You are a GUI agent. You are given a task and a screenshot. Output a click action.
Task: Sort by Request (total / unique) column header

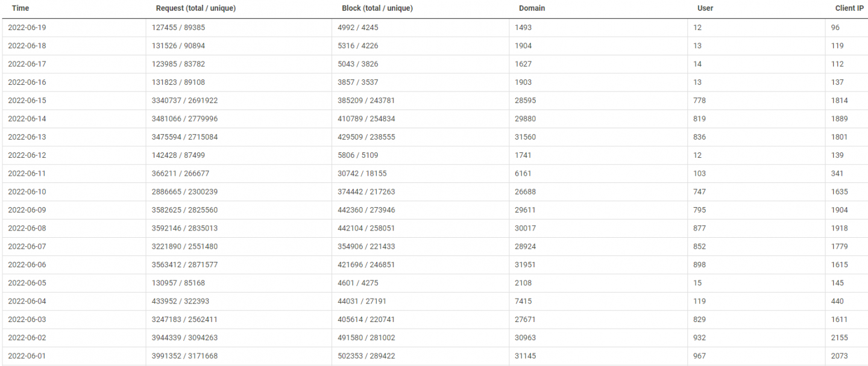196,8
